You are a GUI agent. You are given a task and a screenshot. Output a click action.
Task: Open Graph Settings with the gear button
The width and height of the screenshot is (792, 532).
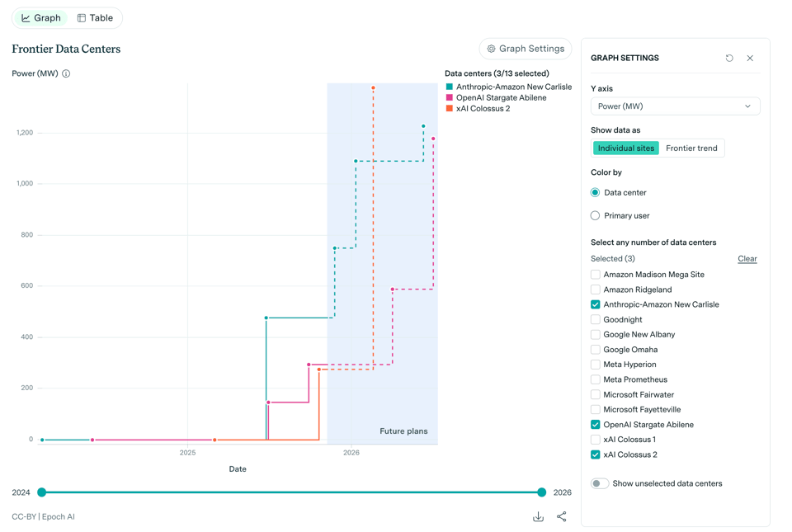coord(526,49)
